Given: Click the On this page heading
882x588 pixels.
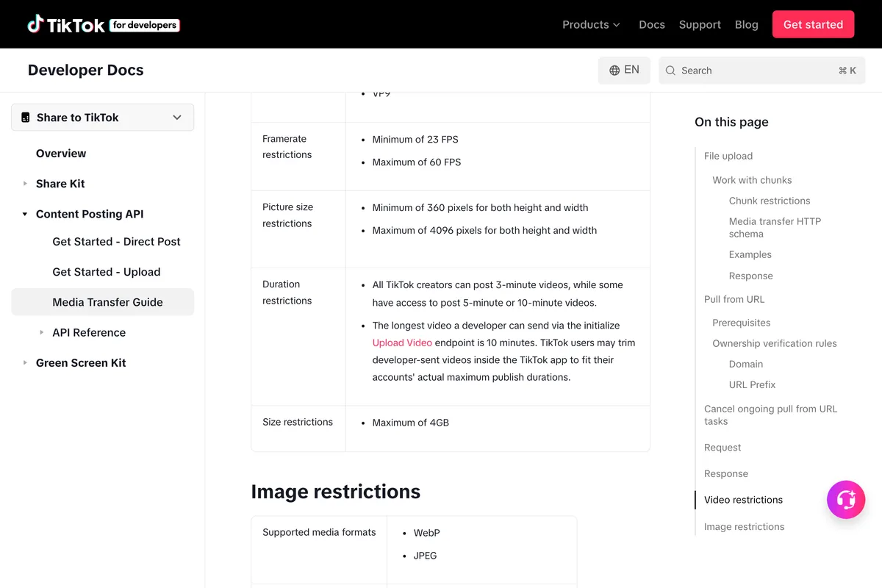Looking at the screenshot, I should click(731, 122).
